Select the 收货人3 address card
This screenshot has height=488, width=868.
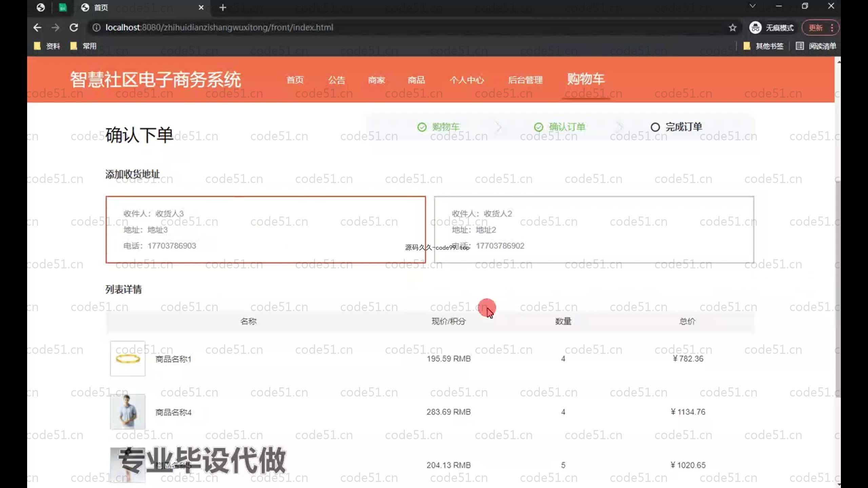tap(265, 229)
